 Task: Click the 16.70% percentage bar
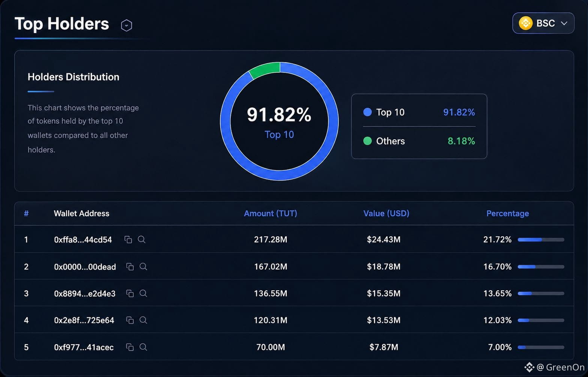(x=541, y=267)
